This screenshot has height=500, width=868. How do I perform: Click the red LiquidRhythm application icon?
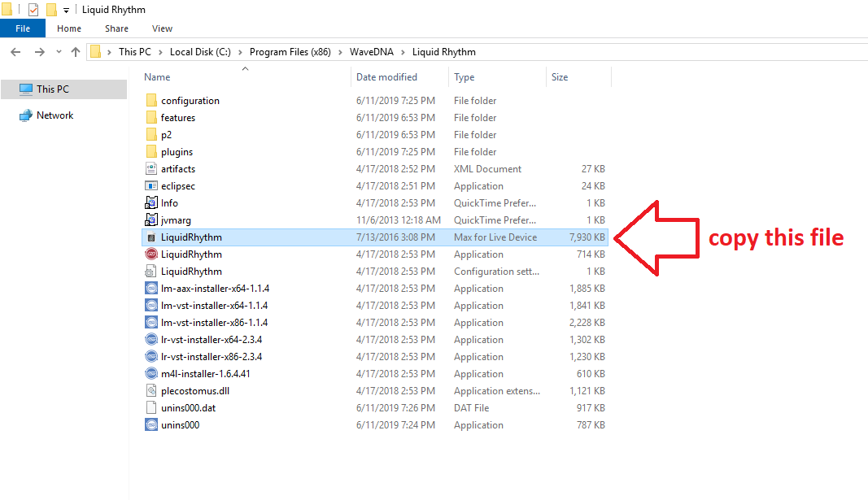[x=151, y=254]
